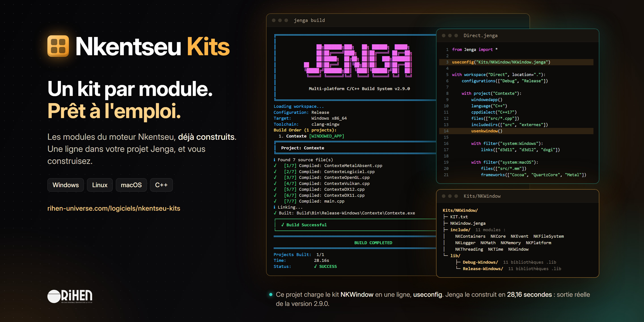Select the Release-Windows/ folder entry
644x322 pixels.
483,269
